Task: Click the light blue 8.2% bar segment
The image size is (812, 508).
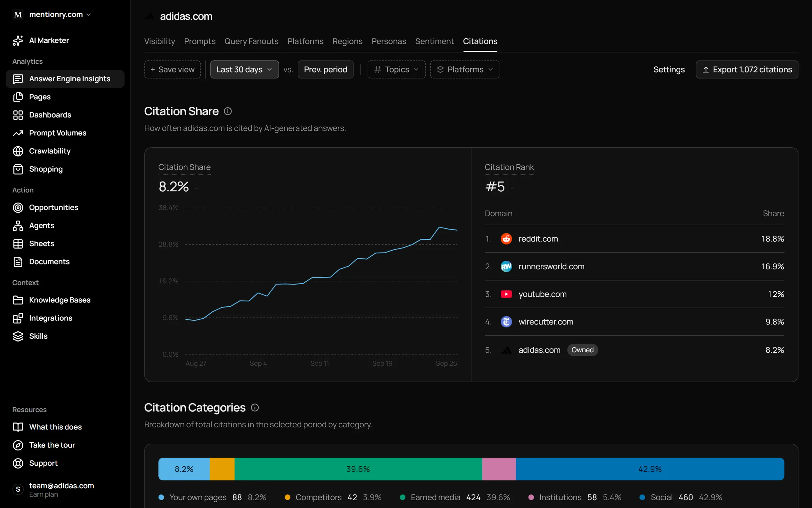Action: (x=184, y=469)
